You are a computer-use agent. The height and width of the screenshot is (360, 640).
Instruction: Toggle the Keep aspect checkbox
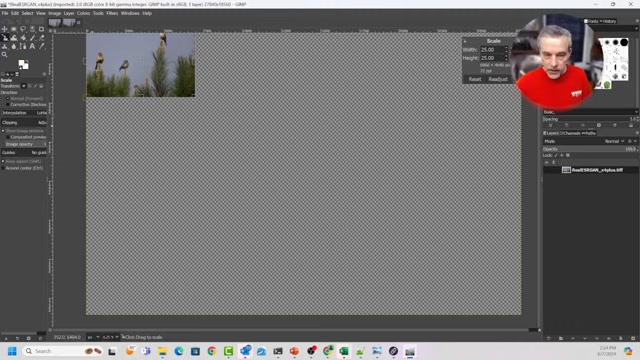click(x=3, y=161)
